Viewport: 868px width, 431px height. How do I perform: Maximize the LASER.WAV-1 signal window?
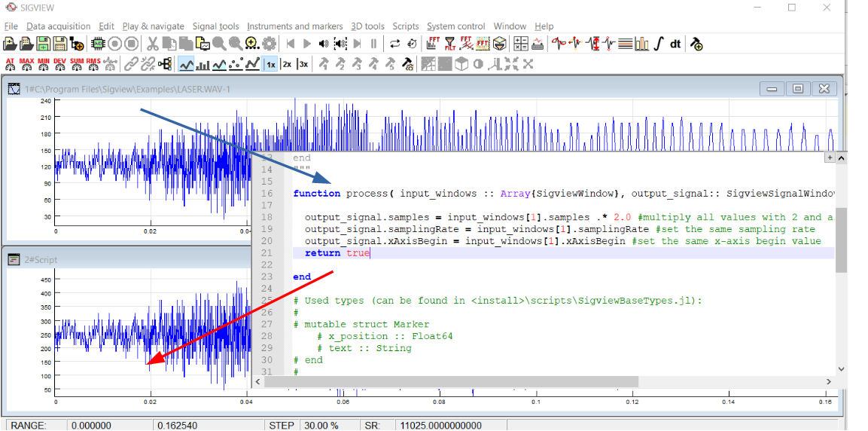[x=798, y=89]
